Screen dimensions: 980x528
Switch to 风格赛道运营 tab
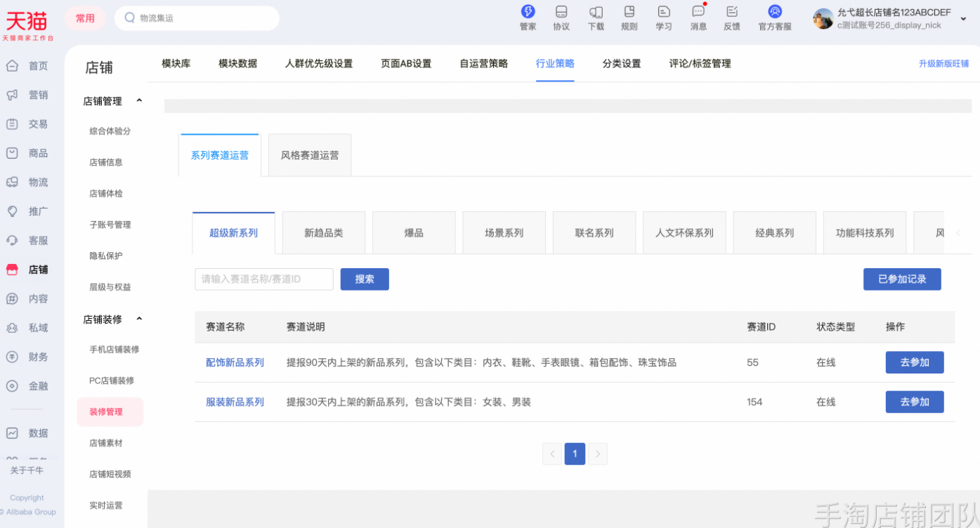pyautogui.click(x=310, y=155)
